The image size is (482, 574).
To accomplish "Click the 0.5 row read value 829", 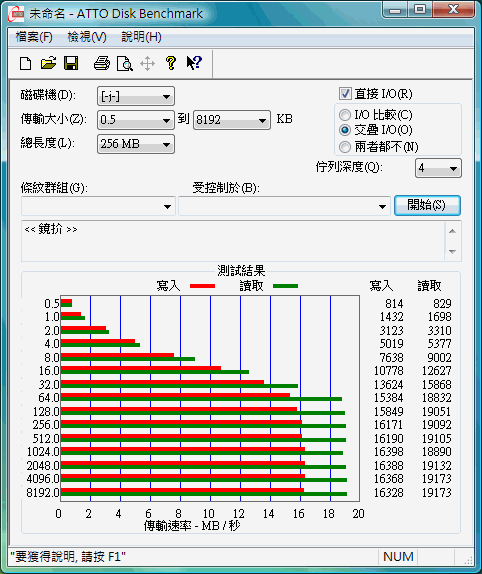I will (x=442, y=304).
